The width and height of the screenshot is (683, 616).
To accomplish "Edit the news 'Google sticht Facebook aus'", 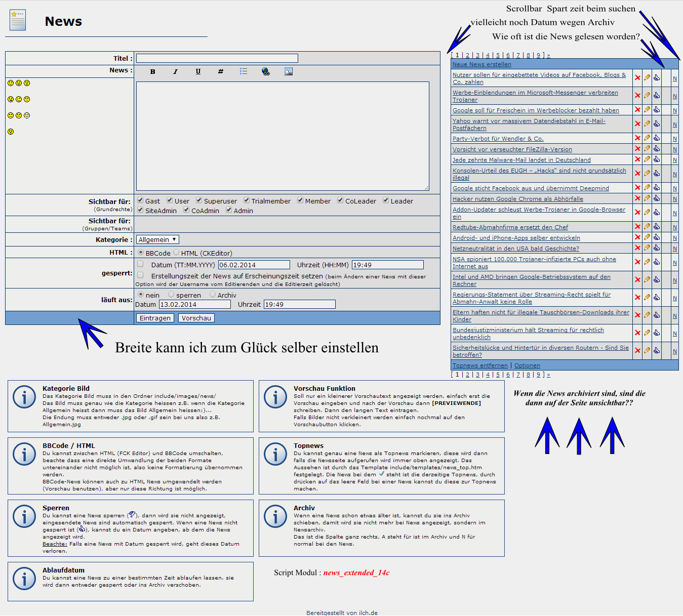I will [x=647, y=188].
